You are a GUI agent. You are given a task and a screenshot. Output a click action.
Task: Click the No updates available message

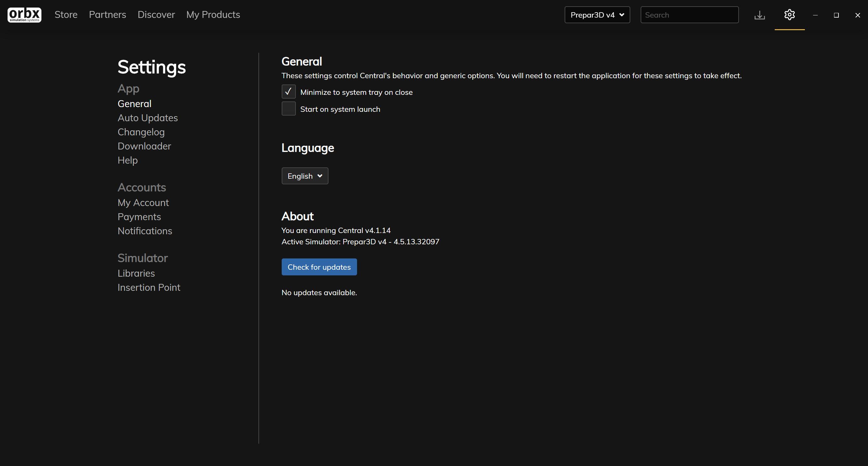(319, 292)
